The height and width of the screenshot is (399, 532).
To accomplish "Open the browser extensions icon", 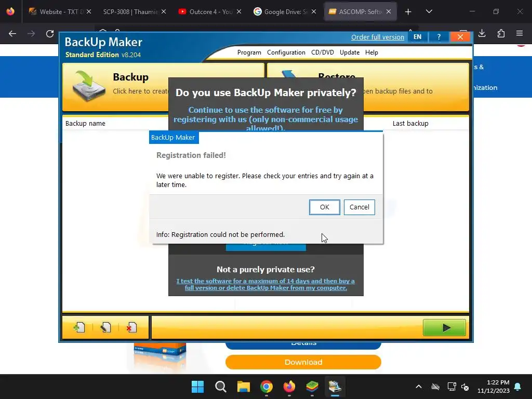I will click(x=501, y=33).
